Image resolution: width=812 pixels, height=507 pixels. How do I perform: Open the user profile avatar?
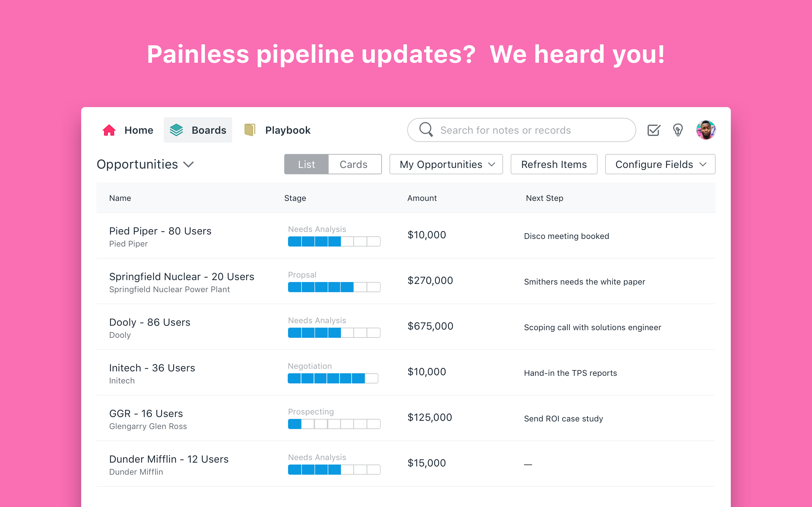click(706, 130)
